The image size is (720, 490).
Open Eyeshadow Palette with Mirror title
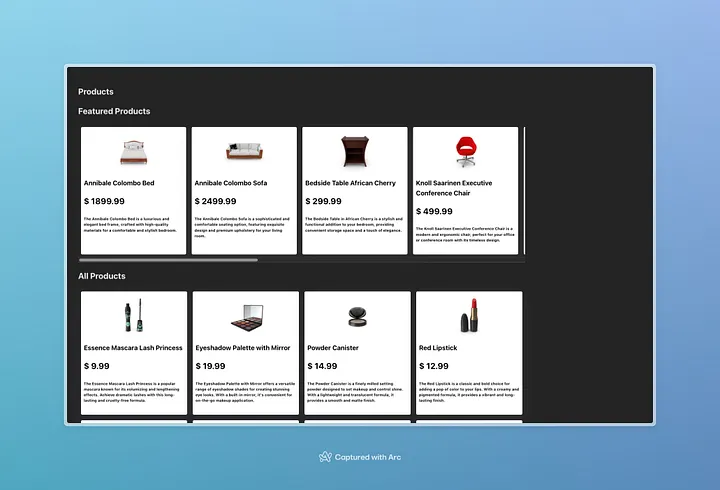243,348
